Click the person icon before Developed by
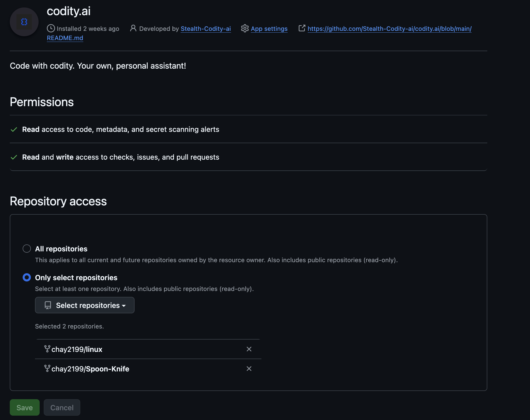530x420 pixels. (133, 29)
